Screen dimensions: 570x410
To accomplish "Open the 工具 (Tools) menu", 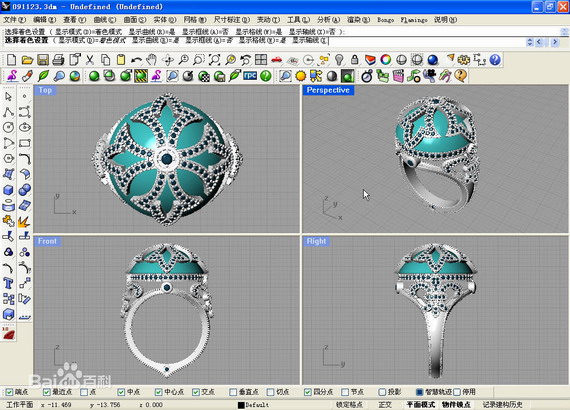I will [298, 20].
